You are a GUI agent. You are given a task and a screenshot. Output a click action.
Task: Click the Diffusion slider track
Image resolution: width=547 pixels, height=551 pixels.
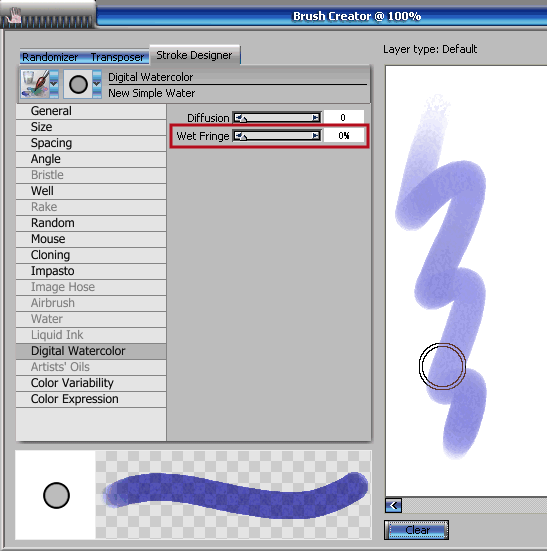(x=276, y=117)
